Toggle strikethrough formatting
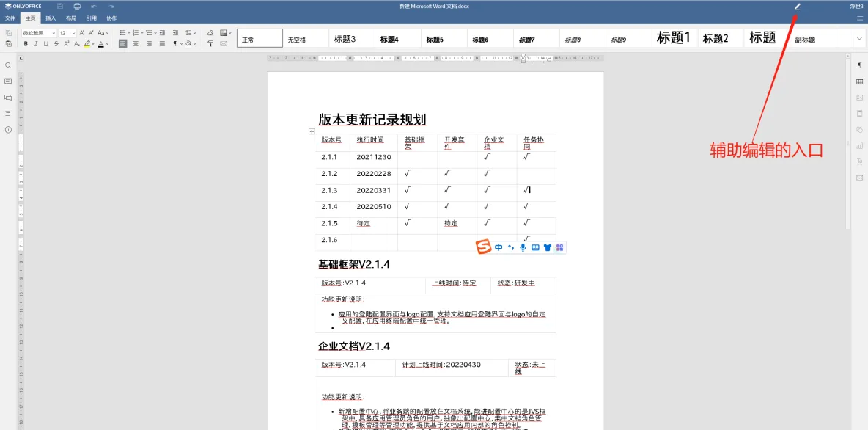 pyautogui.click(x=56, y=44)
